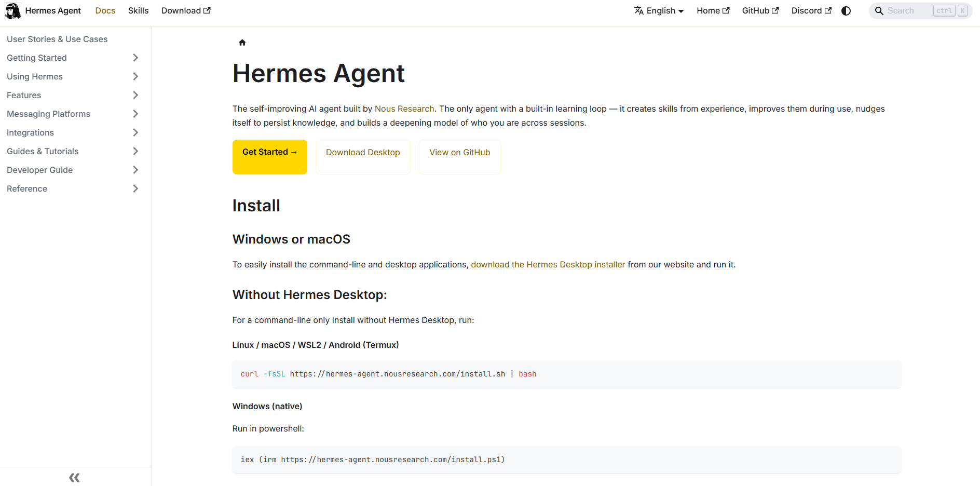Image resolution: width=980 pixels, height=486 pixels.
Task: Click the Hermes Agent logo image
Action: pos(13,10)
